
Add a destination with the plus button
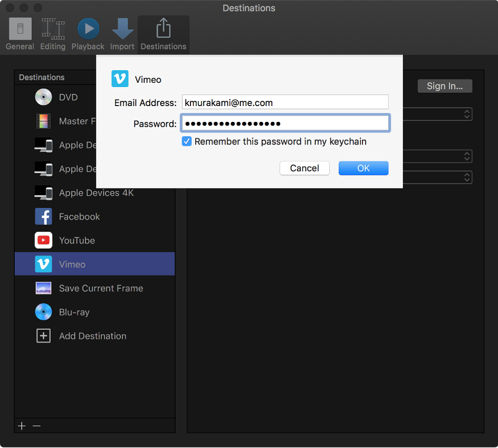(x=22, y=426)
